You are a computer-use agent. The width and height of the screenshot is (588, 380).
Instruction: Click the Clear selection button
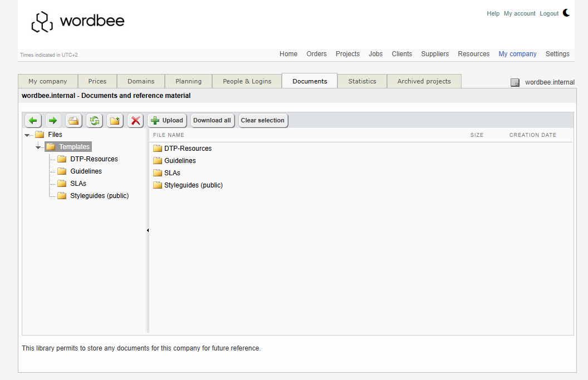tap(263, 121)
